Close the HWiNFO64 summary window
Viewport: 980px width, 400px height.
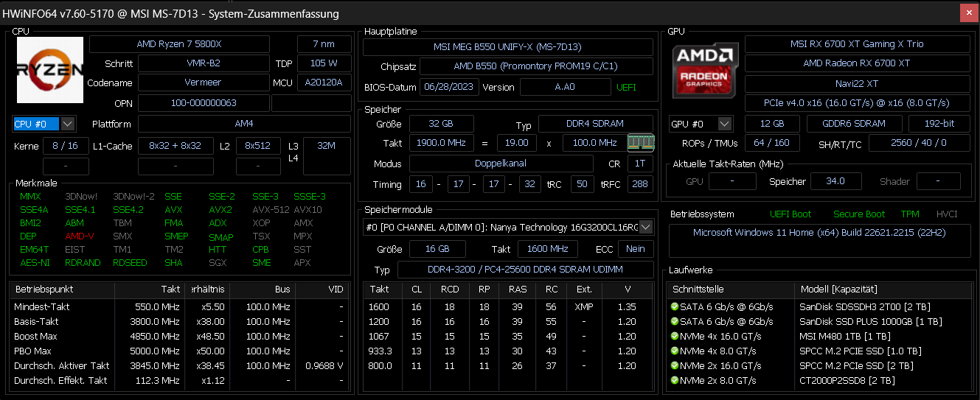(969, 13)
